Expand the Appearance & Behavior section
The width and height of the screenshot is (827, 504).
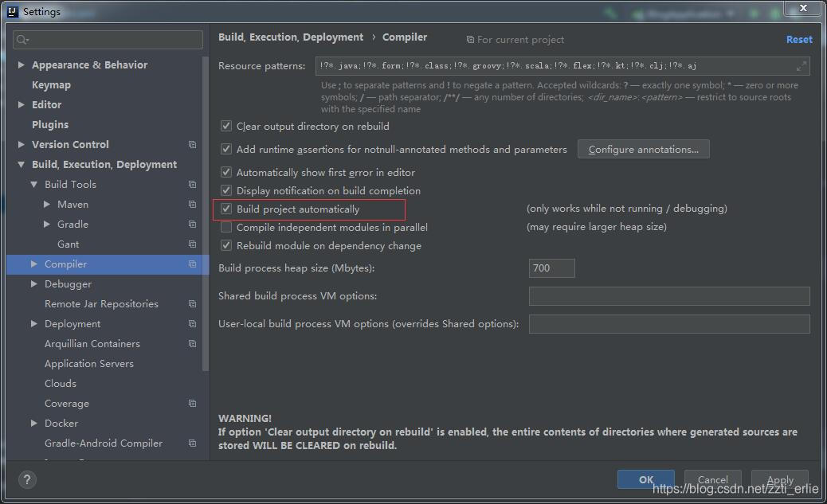[22, 65]
